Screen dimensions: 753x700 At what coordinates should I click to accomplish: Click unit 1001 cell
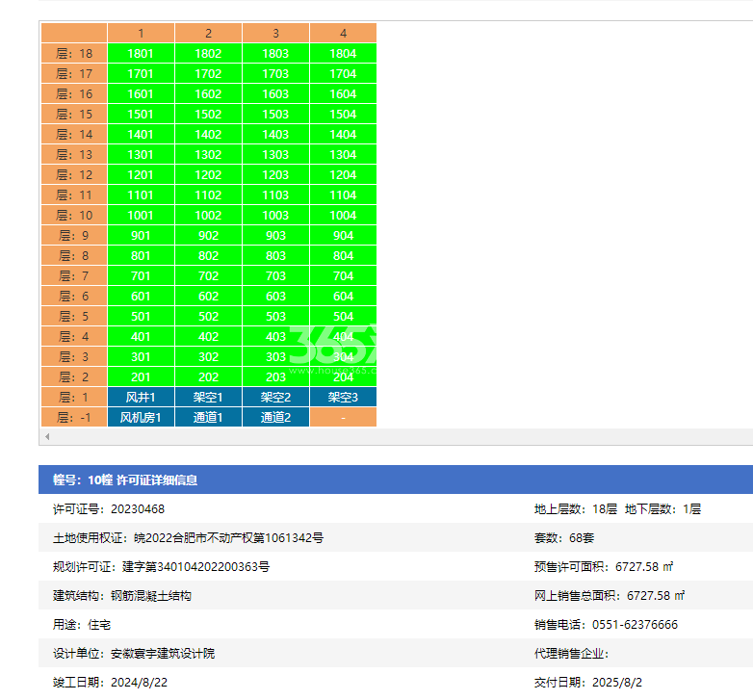[x=141, y=215]
